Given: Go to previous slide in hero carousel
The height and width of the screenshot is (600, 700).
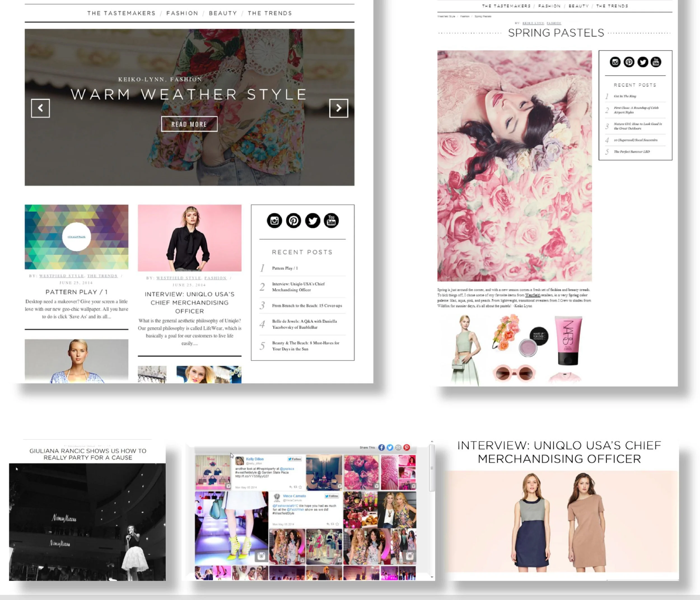Looking at the screenshot, I should [40, 108].
